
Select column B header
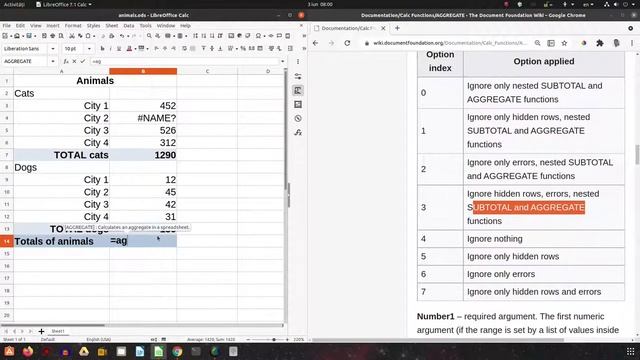[x=143, y=71]
